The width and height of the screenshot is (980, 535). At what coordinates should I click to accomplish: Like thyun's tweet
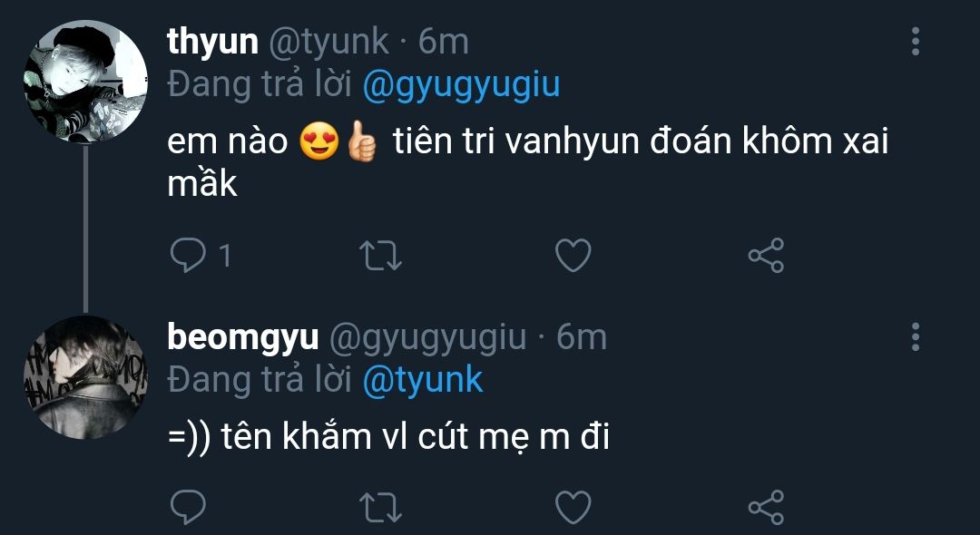[x=573, y=256]
